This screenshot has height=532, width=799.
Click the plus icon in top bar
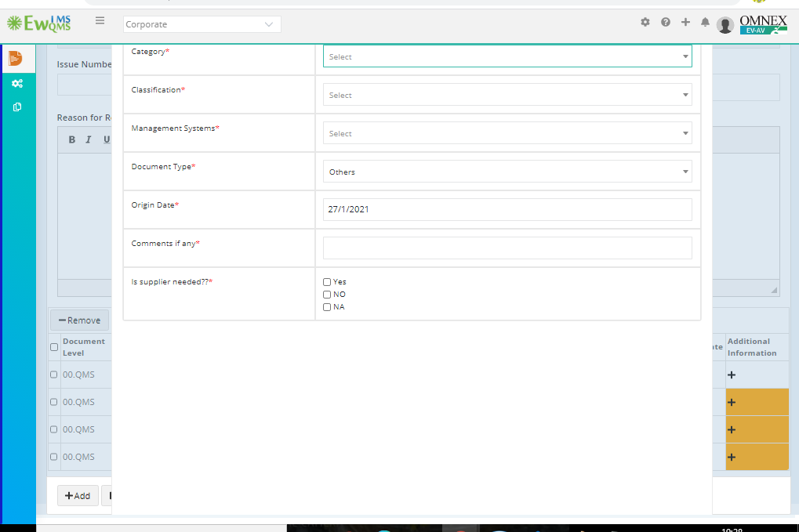click(685, 22)
